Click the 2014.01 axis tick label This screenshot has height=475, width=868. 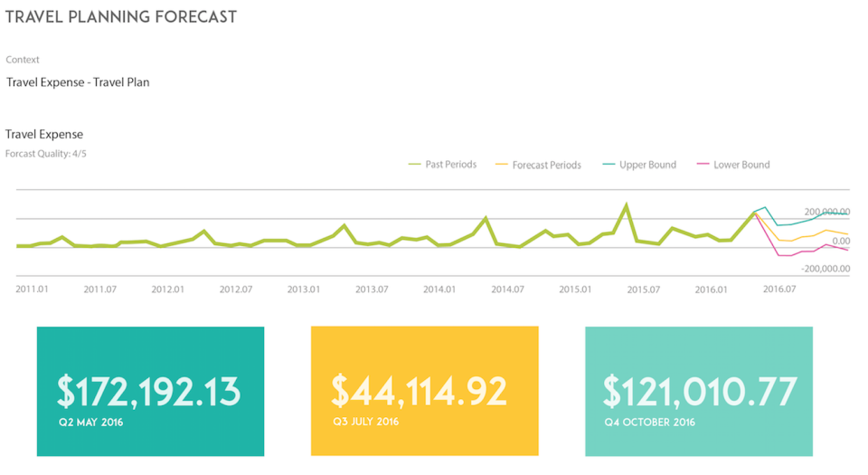tap(439, 290)
